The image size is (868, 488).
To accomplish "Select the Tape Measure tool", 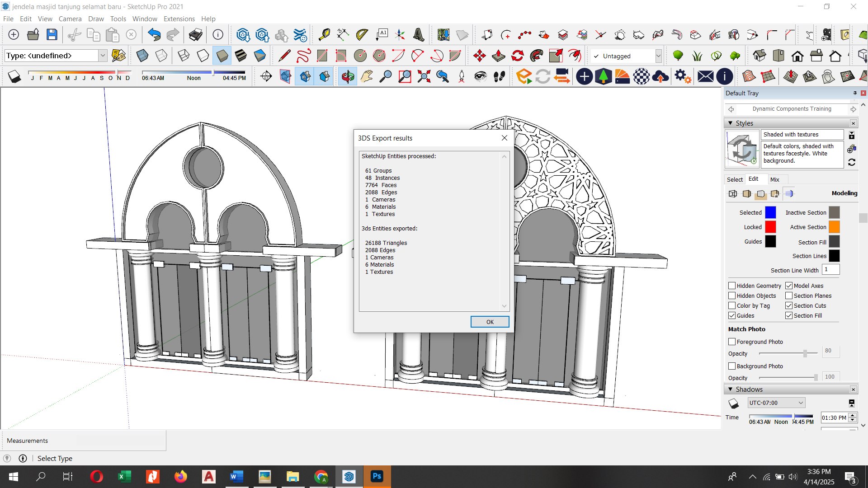I will (324, 35).
